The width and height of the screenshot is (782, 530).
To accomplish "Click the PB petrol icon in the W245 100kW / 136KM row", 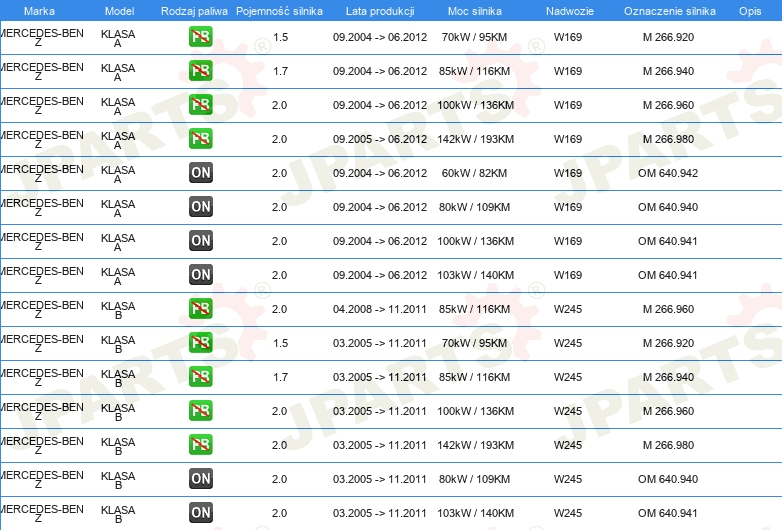I will click(x=200, y=410).
